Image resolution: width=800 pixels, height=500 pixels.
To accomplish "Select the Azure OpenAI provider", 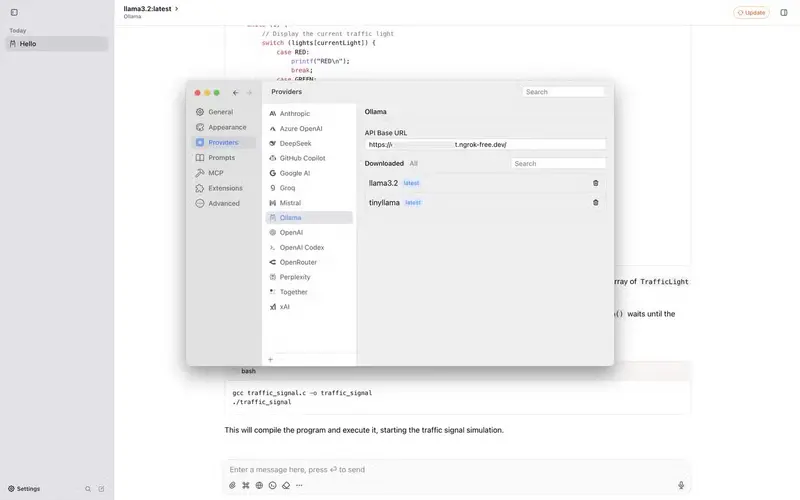I will pos(309,129).
